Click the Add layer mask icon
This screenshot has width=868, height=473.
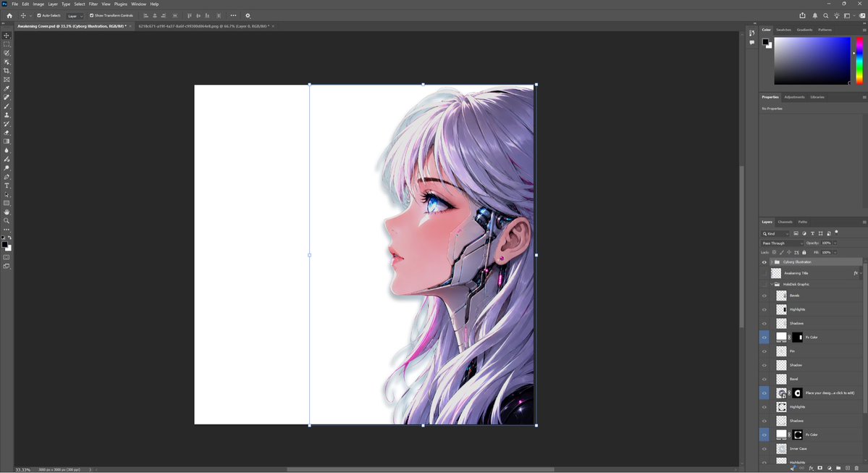(x=819, y=468)
